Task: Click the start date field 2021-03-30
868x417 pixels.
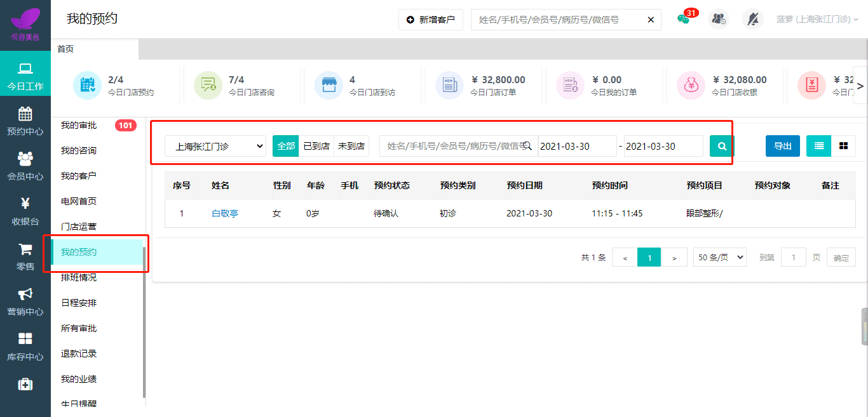Action: point(577,146)
